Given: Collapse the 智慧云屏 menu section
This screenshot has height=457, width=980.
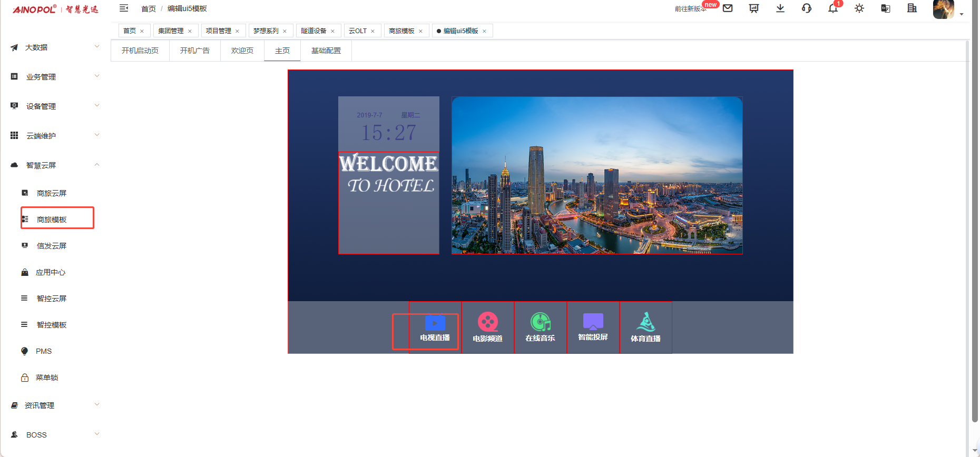Looking at the screenshot, I should tap(55, 165).
